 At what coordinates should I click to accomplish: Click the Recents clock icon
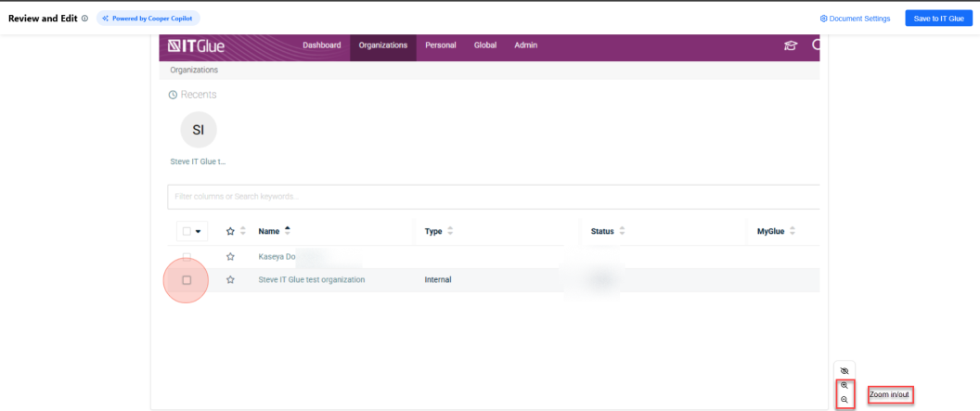pyautogui.click(x=174, y=95)
